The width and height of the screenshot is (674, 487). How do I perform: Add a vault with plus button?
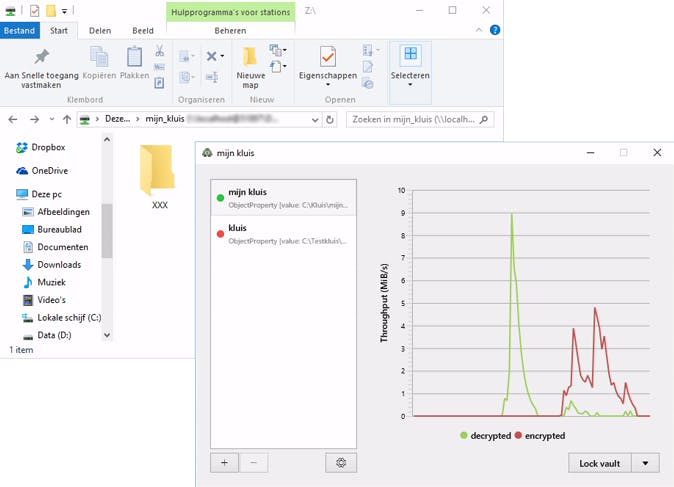tap(224, 463)
